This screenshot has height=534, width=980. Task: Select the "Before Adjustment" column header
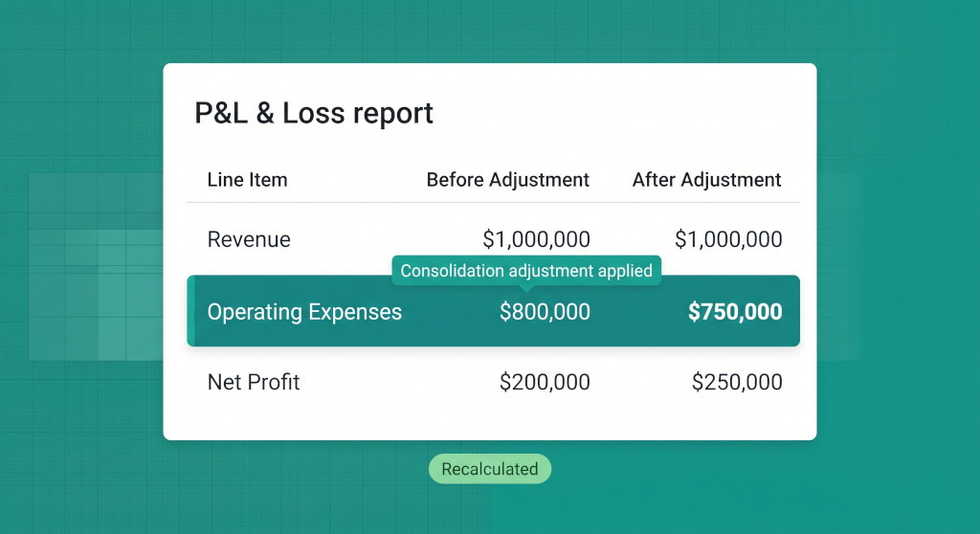(507, 180)
